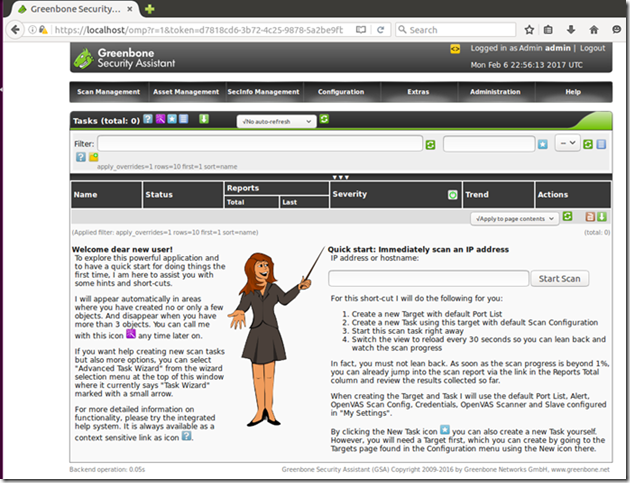Click green export arrow in Tasks header
This screenshot has height=483, width=630.
pyautogui.click(x=204, y=119)
